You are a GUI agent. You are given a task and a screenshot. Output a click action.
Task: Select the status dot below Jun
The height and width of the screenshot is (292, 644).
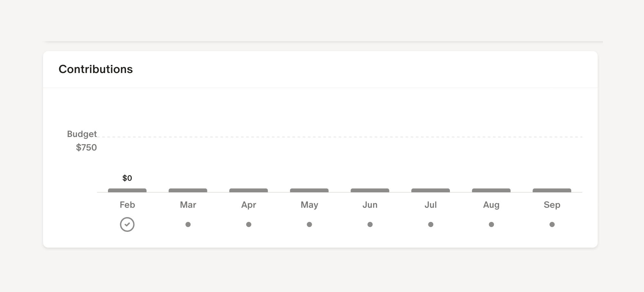click(370, 224)
